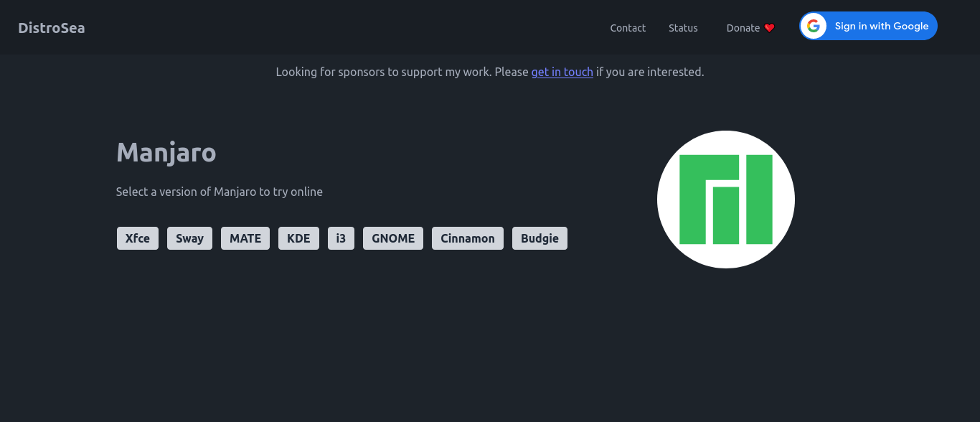
Task: Launch the GNOME version
Action: 393,238
